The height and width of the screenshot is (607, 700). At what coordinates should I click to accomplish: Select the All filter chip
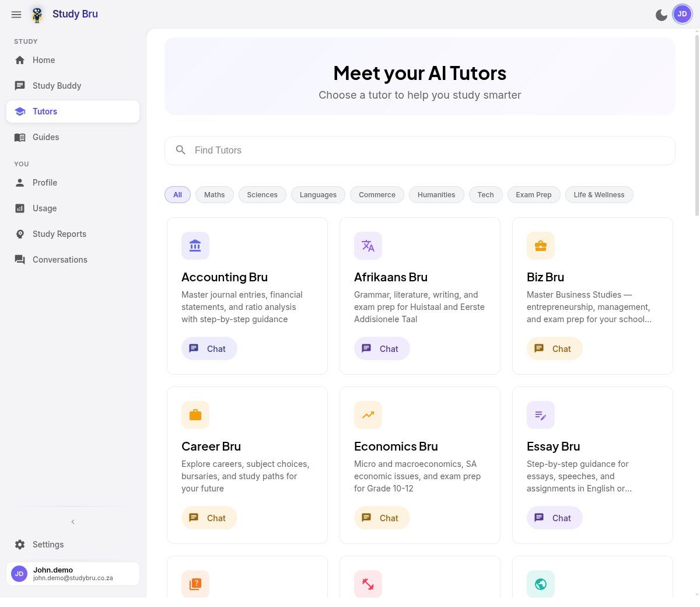[177, 195]
